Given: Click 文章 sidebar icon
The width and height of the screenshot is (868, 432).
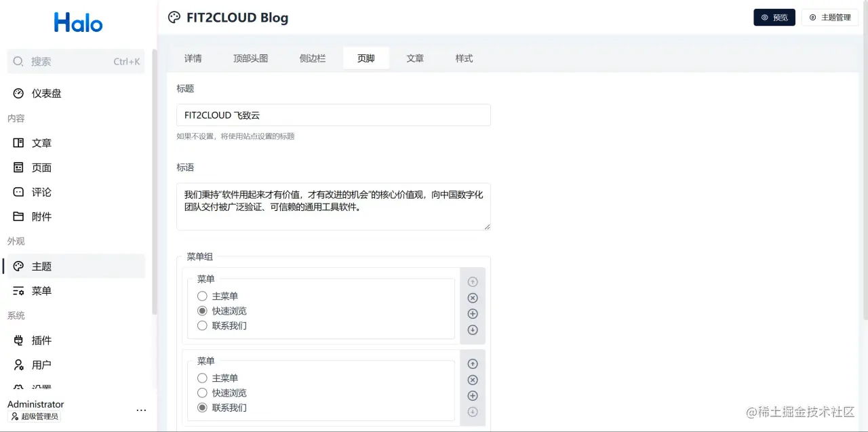Looking at the screenshot, I should 18,143.
